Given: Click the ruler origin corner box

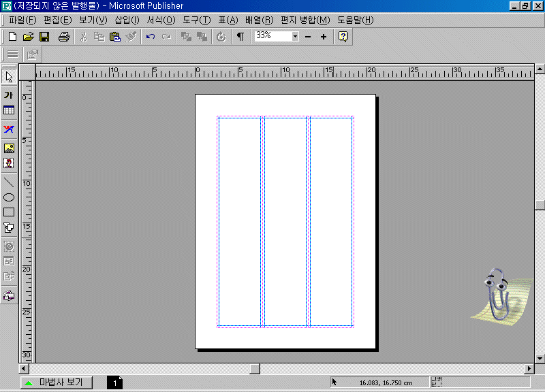Looking at the screenshot, I should [27, 72].
